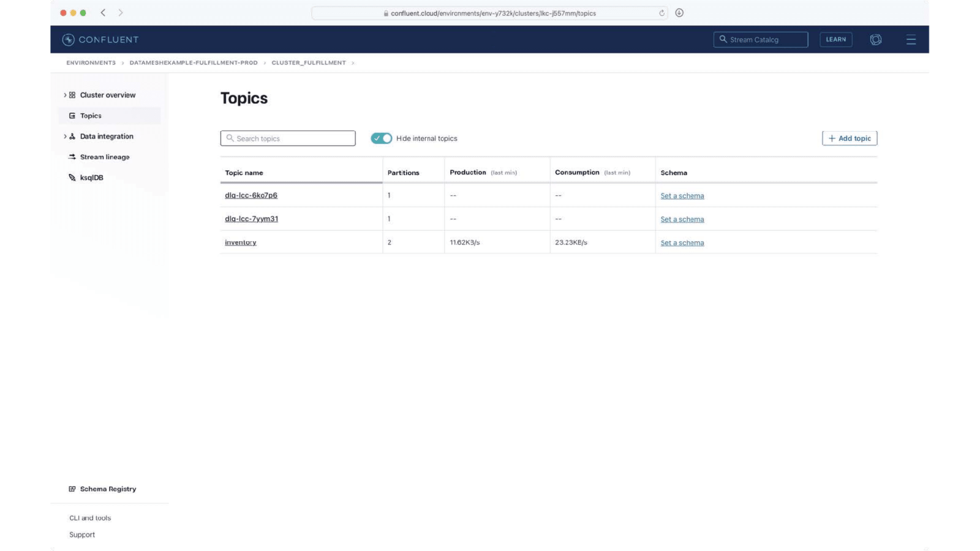This screenshot has width=980, height=551.
Task: Click the Cluster overview grid icon
Action: tap(72, 95)
